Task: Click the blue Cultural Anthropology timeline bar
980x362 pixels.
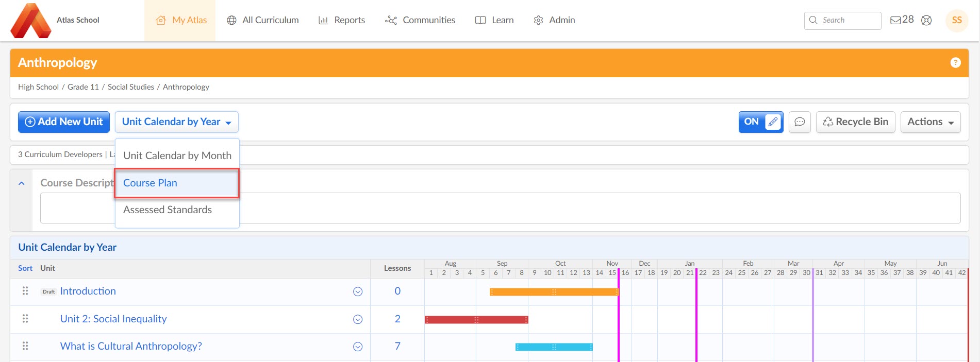Action: coord(554,347)
